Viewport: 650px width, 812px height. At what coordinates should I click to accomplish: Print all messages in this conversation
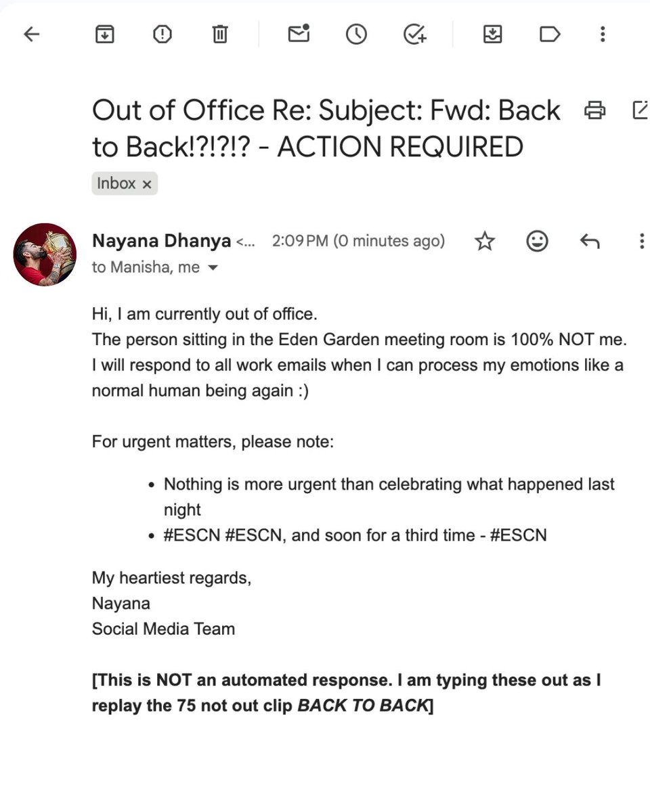point(595,110)
